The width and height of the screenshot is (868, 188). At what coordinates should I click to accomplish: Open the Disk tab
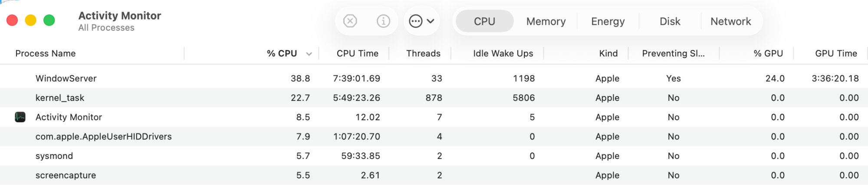(x=670, y=21)
